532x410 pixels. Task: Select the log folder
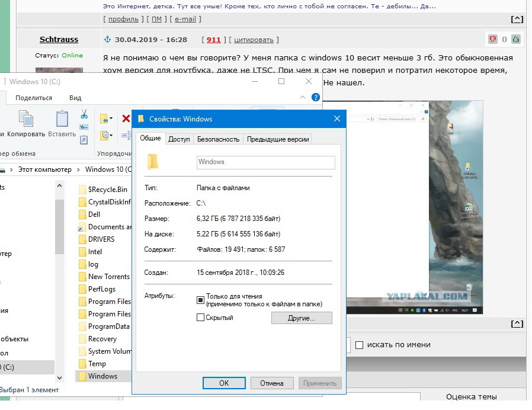88,264
